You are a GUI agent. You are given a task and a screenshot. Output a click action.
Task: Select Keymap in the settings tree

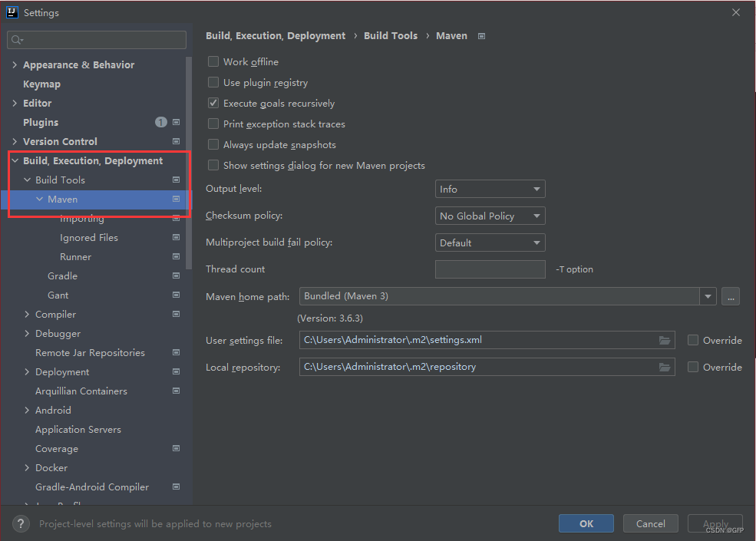[x=42, y=84]
